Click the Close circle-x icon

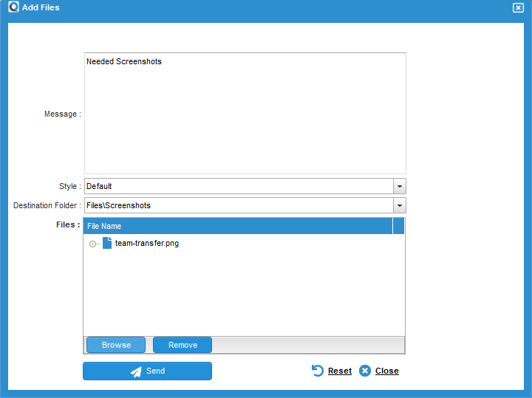tap(365, 371)
